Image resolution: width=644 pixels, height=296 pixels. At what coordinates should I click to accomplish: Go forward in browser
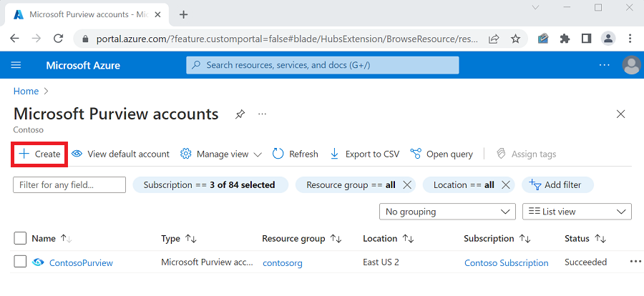[36, 39]
